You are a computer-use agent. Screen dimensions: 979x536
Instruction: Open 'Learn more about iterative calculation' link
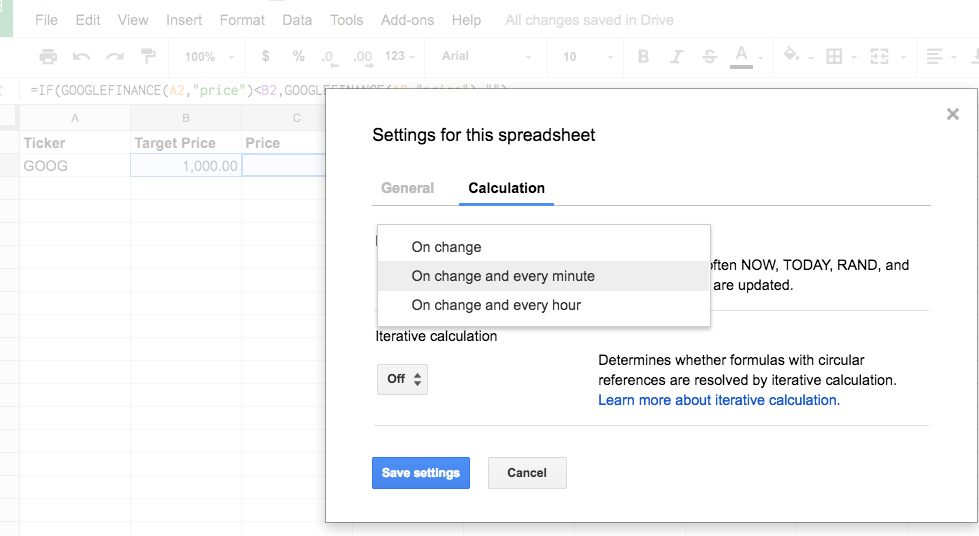click(717, 400)
